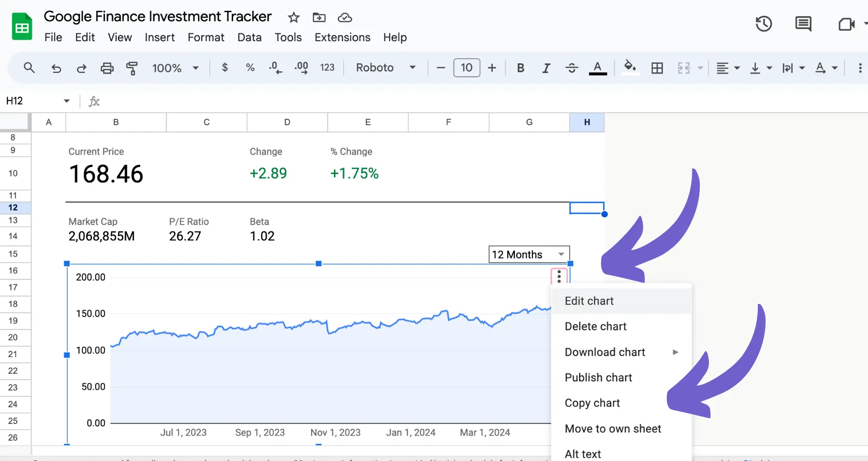Screen dimensions: 868x461
Task: Click the move to folder icon
Action: pyautogui.click(x=319, y=18)
